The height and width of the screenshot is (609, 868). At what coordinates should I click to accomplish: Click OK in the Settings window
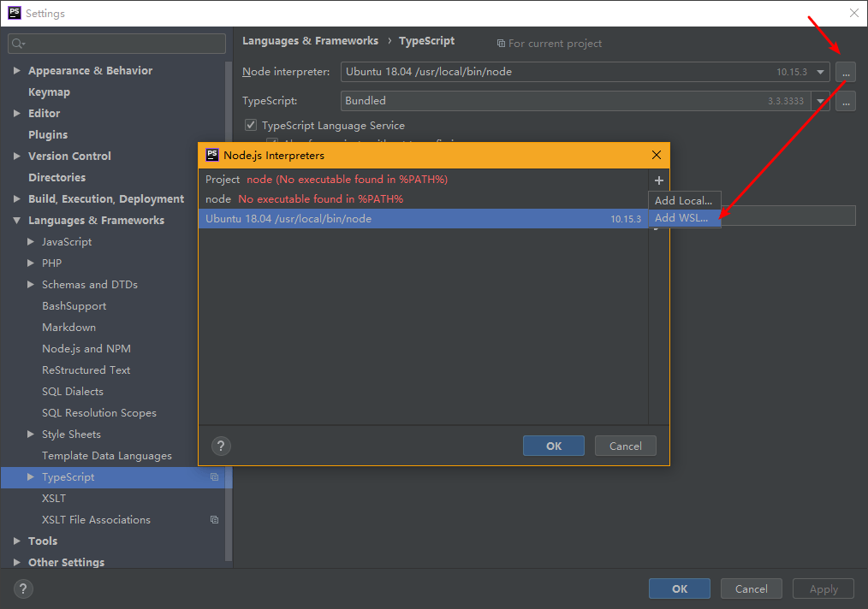click(x=679, y=589)
